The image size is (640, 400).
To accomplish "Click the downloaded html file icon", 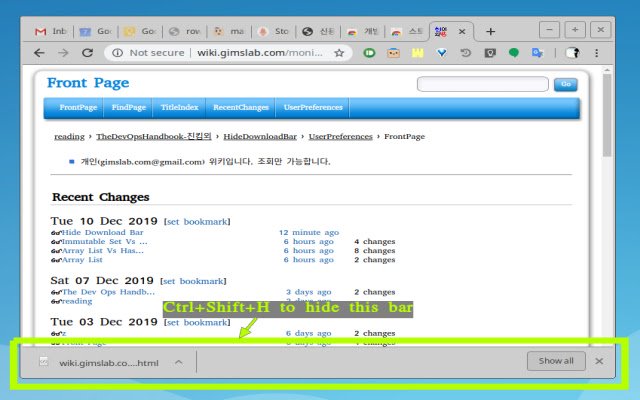I will pyautogui.click(x=44, y=361).
